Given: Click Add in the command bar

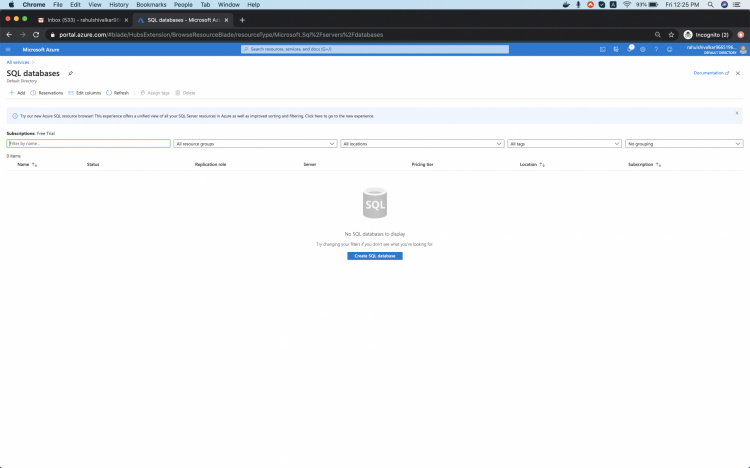Looking at the screenshot, I should (x=17, y=93).
